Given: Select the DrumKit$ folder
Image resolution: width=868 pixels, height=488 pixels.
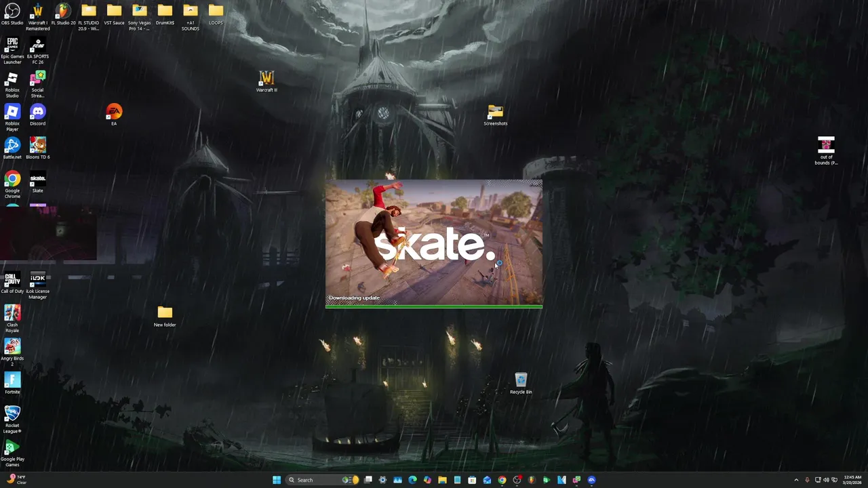Looking at the screenshot, I should [x=165, y=14].
